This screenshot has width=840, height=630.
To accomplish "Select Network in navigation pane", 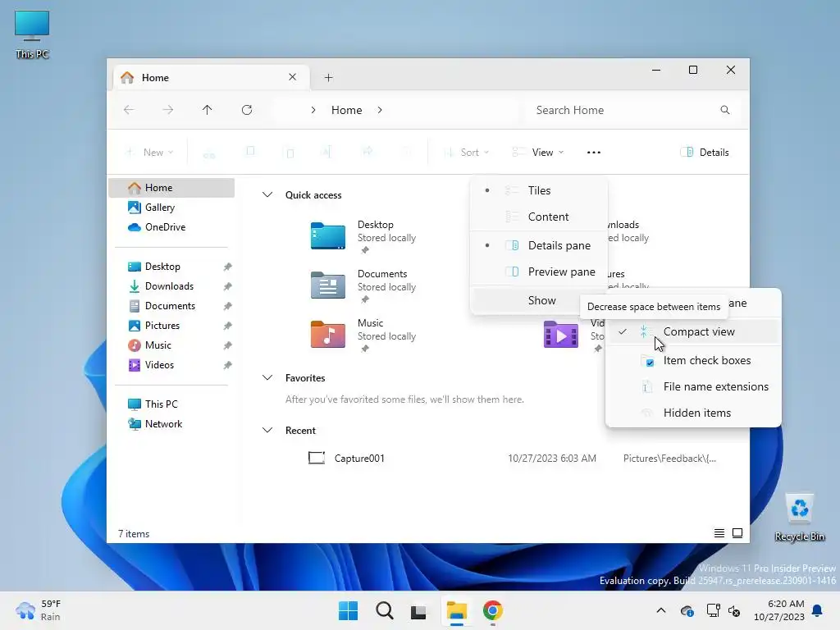I will [171, 424].
